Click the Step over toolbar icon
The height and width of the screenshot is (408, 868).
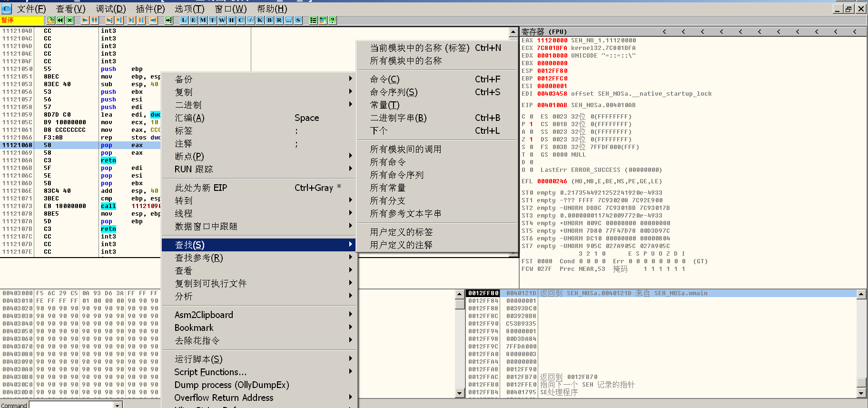(119, 20)
